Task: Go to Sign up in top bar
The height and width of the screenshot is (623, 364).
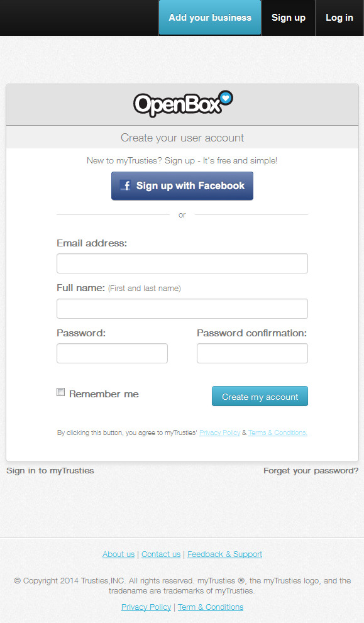Action: pyautogui.click(x=289, y=18)
